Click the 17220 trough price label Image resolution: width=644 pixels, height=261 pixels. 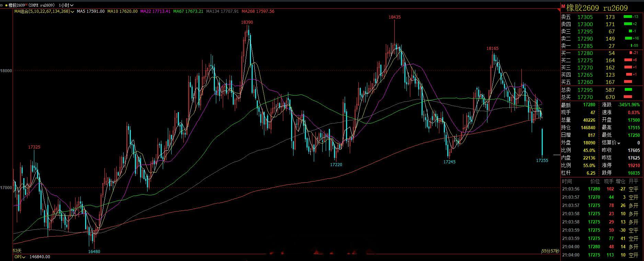click(x=336, y=164)
